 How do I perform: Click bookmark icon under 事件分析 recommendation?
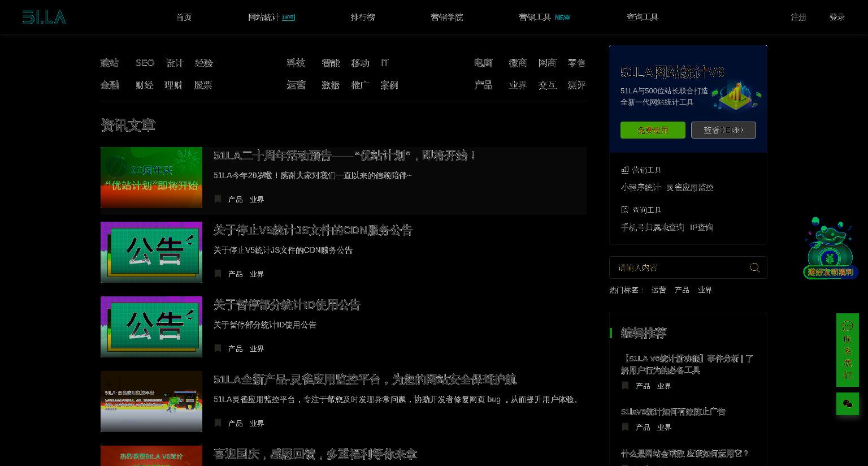point(625,386)
